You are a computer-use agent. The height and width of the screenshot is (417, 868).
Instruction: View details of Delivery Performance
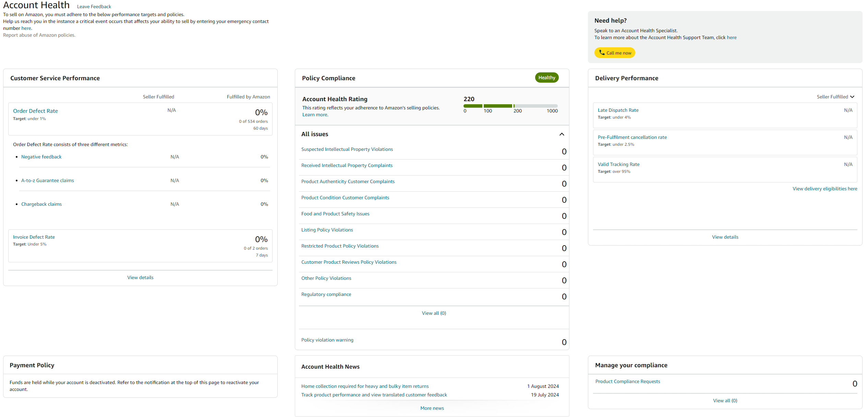coord(725,237)
